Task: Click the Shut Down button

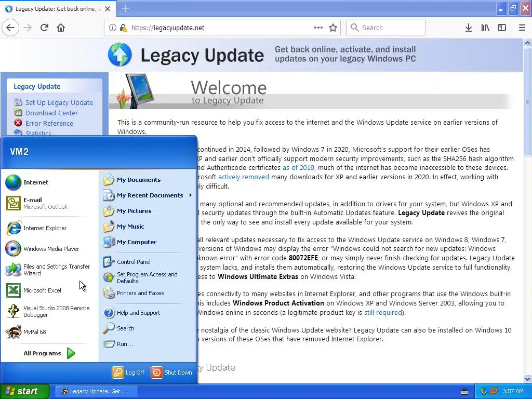Action: pyautogui.click(x=171, y=372)
